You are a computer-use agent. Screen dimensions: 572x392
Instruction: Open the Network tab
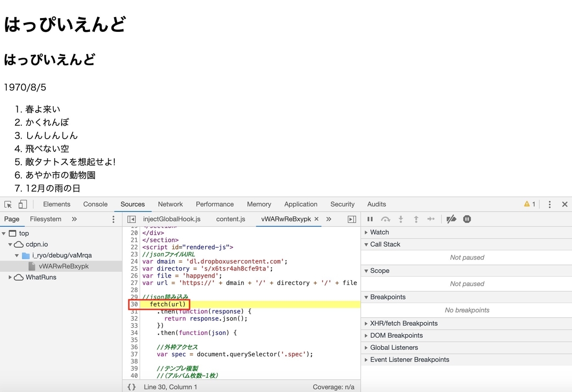point(170,204)
